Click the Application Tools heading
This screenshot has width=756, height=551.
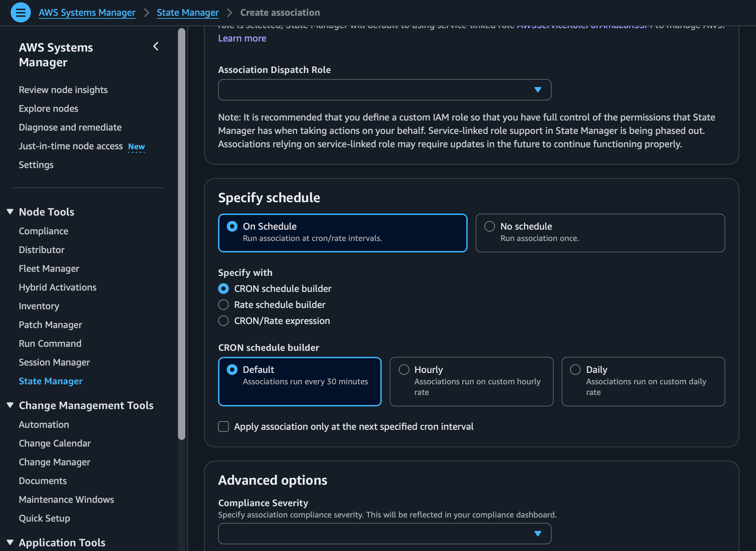62,542
